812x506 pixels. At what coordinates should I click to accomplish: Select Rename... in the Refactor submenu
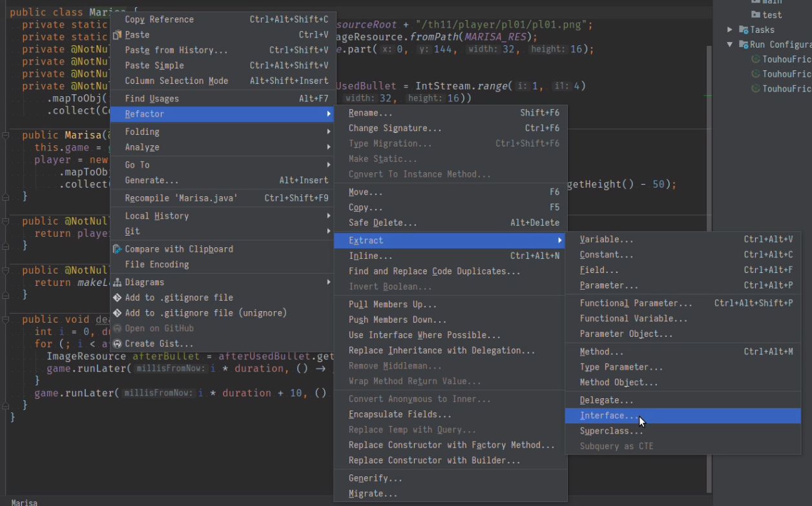[450, 113]
